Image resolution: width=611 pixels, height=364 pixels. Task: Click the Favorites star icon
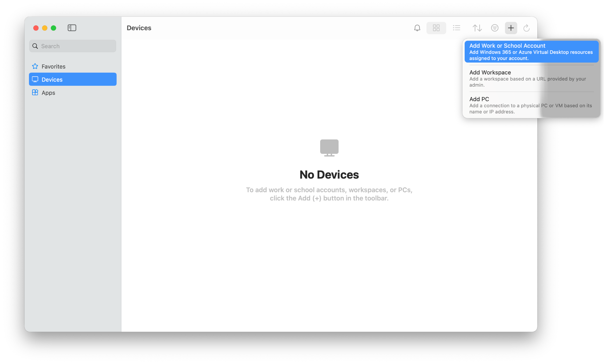click(x=35, y=66)
